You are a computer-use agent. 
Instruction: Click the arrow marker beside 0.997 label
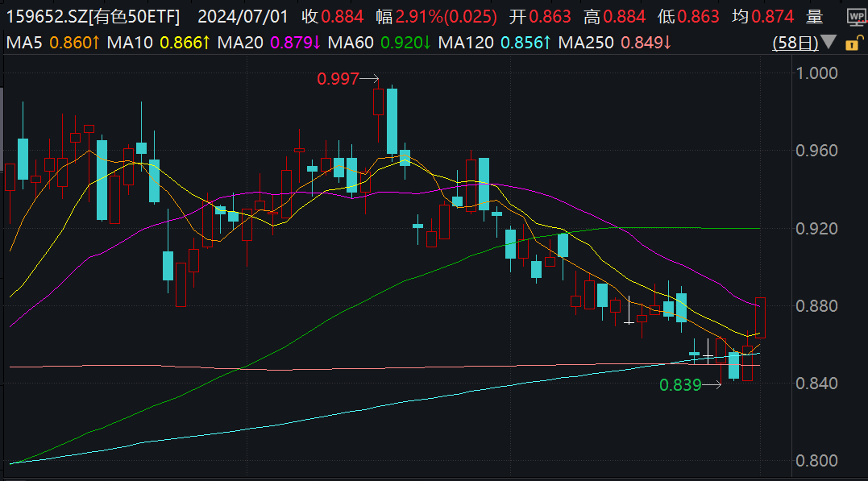tap(370, 80)
